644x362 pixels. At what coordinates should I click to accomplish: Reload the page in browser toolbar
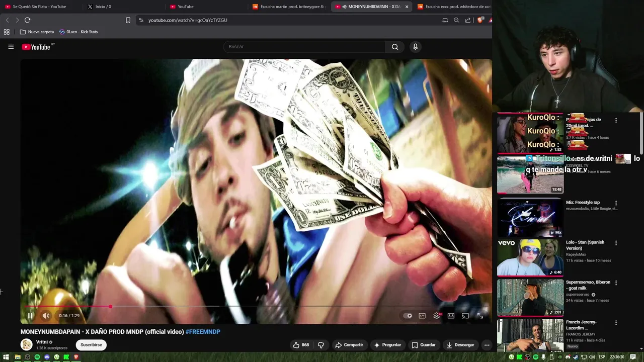point(27,20)
